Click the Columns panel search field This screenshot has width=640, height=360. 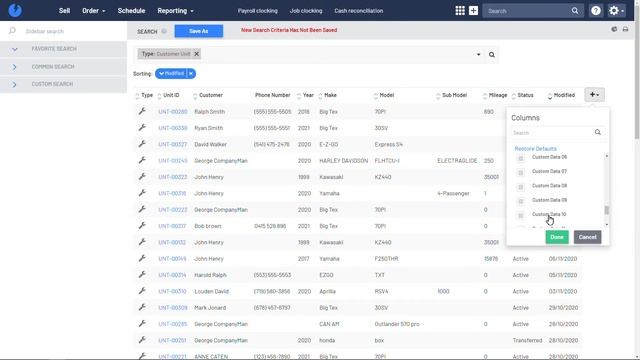[552, 133]
